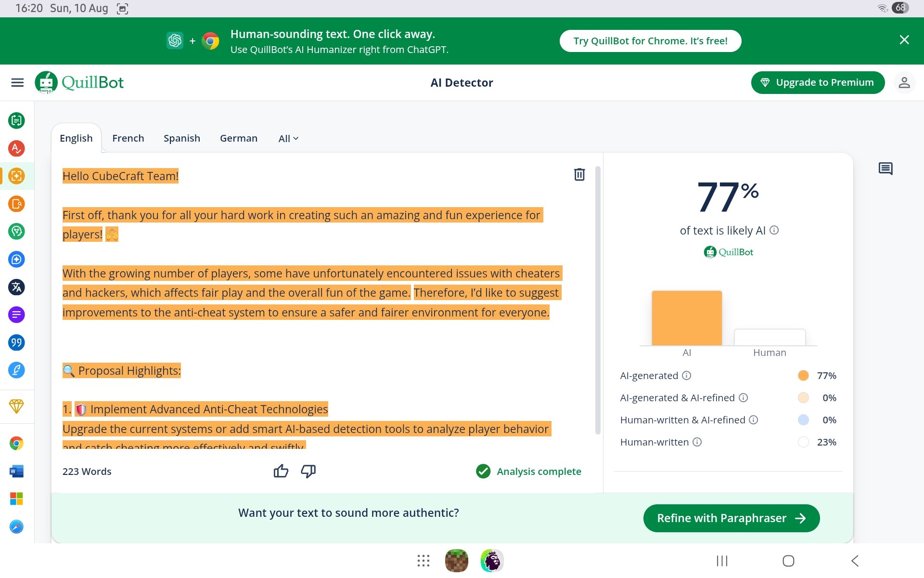Click the Safari extension sidebar icon
Screen dimensions: 924x578
pyautogui.click(x=16, y=526)
